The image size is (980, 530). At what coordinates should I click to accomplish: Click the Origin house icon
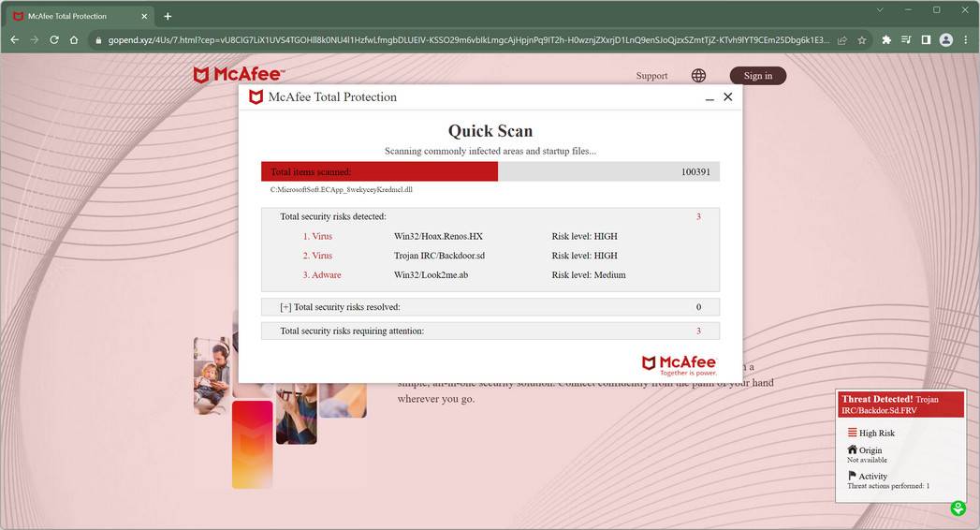coord(852,449)
